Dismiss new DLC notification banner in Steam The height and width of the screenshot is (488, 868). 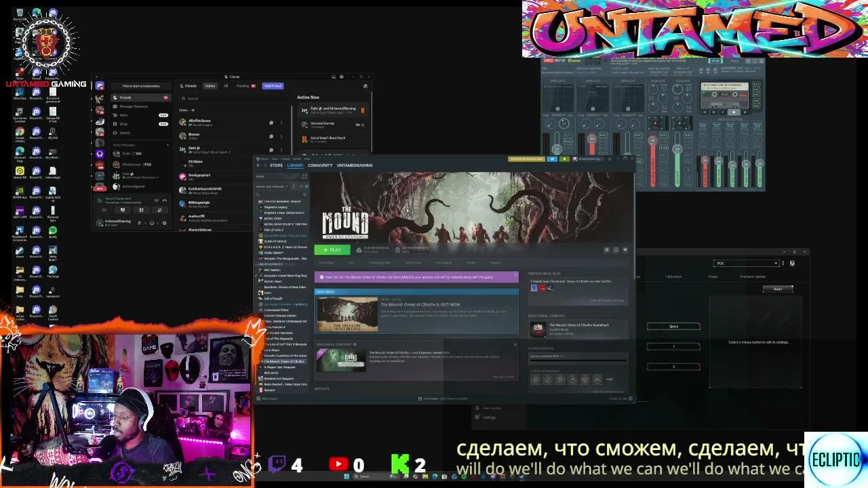click(x=515, y=274)
